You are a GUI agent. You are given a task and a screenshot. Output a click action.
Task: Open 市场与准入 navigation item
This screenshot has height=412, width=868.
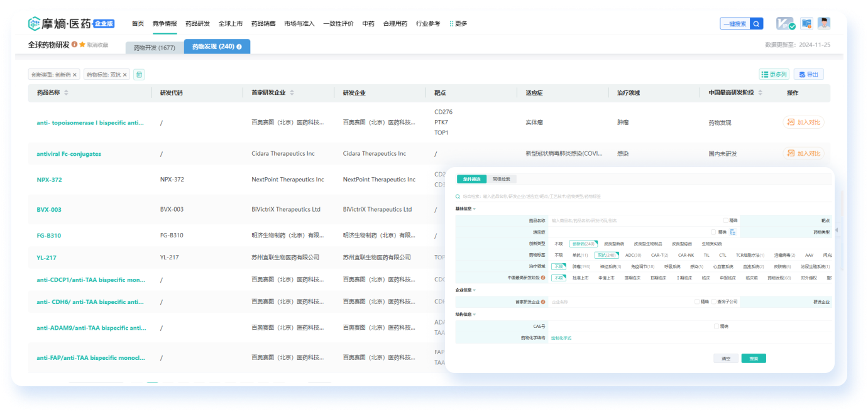click(299, 24)
